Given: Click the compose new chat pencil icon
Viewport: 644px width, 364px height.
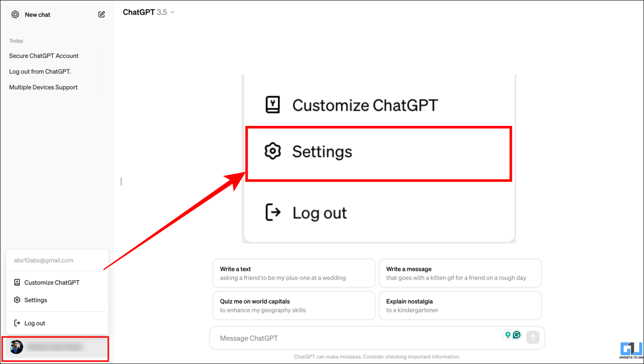Looking at the screenshot, I should click(x=101, y=14).
